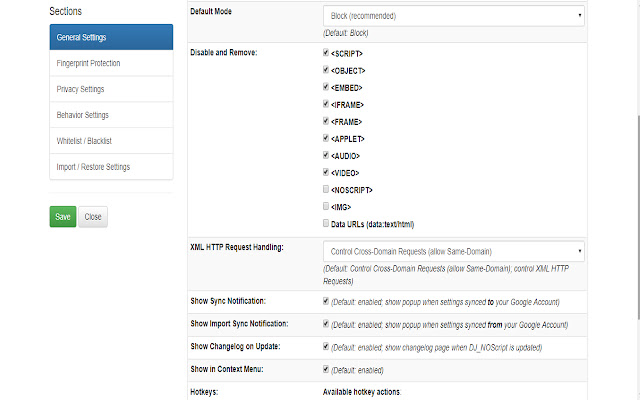Disable the <IFRAME> checkbox
The height and width of the screenshot is (400, 640).
point(326,104)
